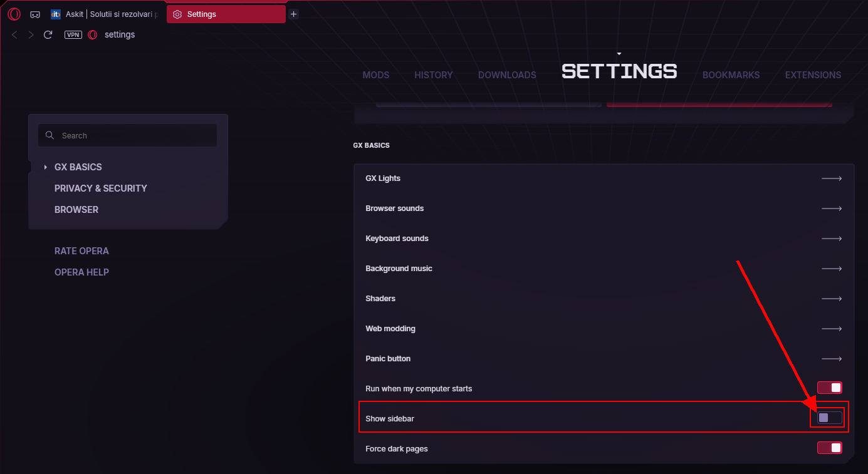The image size is (868, 474).
Task: Select PRIVACY & SECURITY section
Action: point(100,188)
